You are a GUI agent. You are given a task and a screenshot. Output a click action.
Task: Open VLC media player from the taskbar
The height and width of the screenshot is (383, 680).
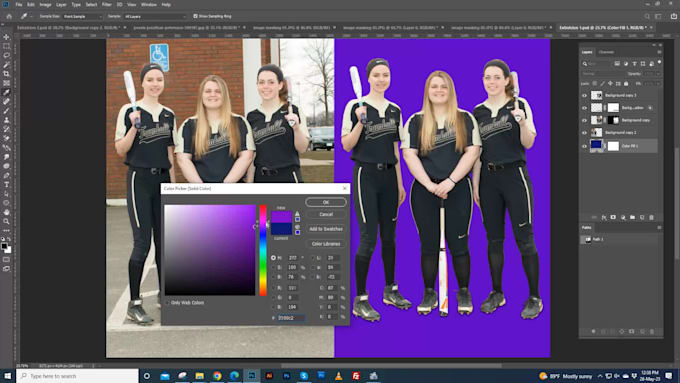tap(338, 376)
